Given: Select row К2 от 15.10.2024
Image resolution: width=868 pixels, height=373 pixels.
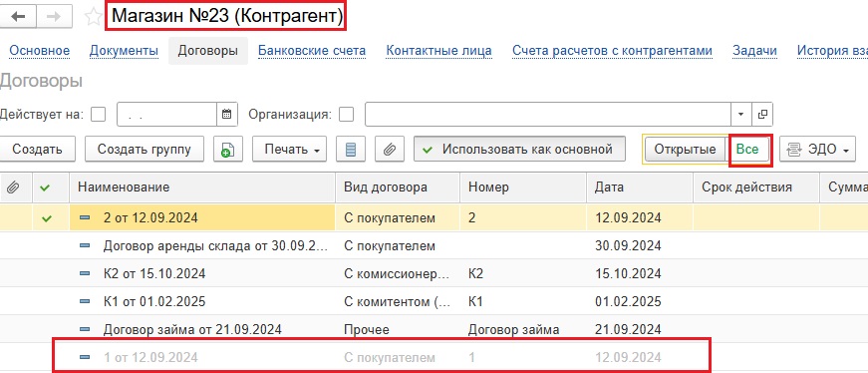Looking at the screenshot, I should [434, 274].
